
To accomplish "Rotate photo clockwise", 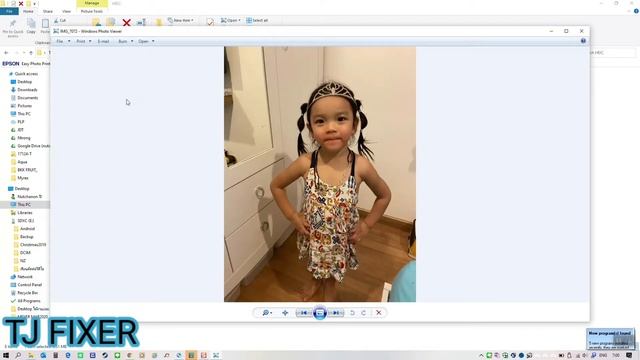I will [x=364, y=313].
